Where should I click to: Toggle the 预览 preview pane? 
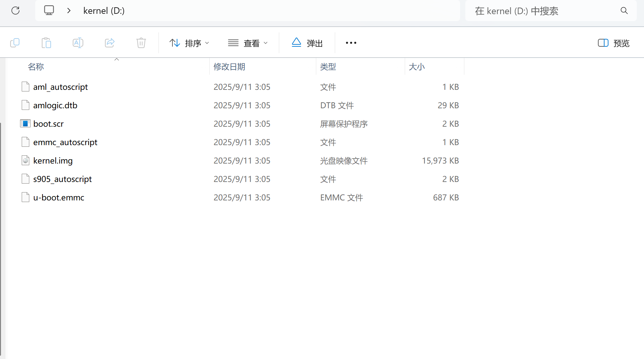(x=613, y=43)
